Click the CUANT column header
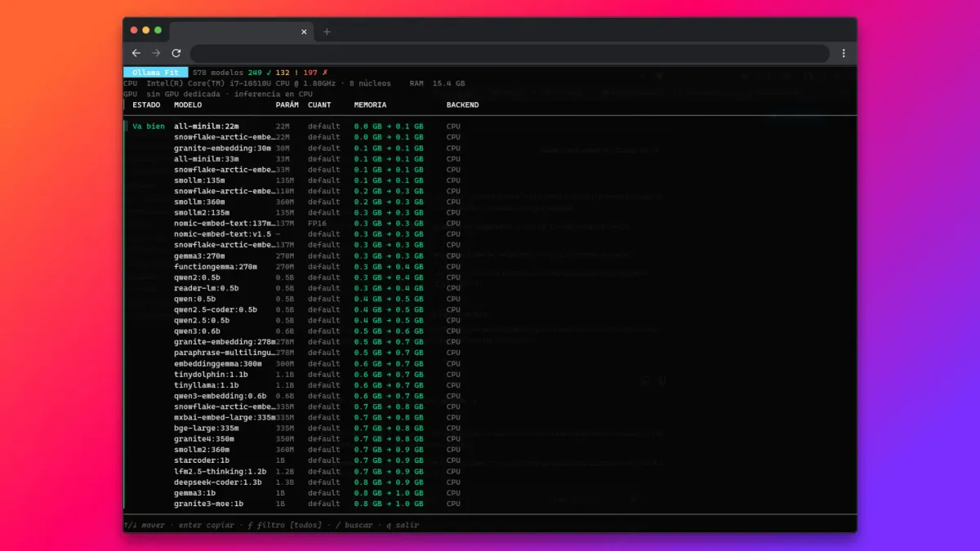This screenshot has width=980, height=551. tap(319, 104)
